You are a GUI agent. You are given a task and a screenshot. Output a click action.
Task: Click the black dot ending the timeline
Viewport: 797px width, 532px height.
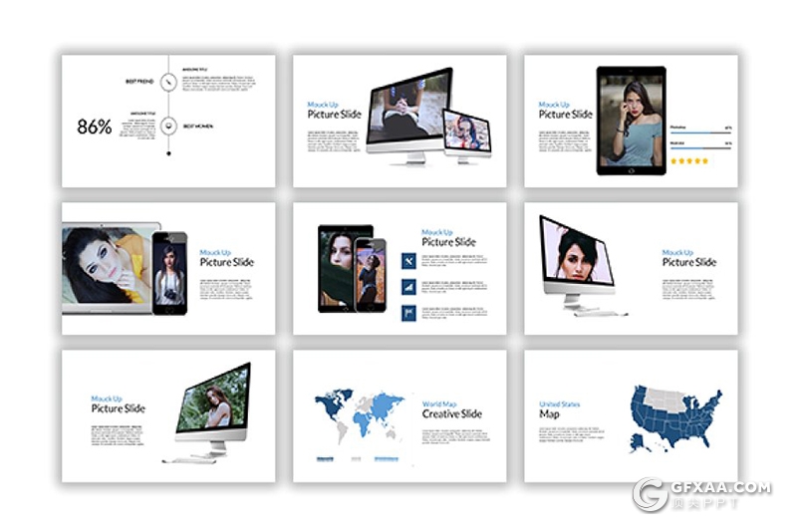coord(168,153)
